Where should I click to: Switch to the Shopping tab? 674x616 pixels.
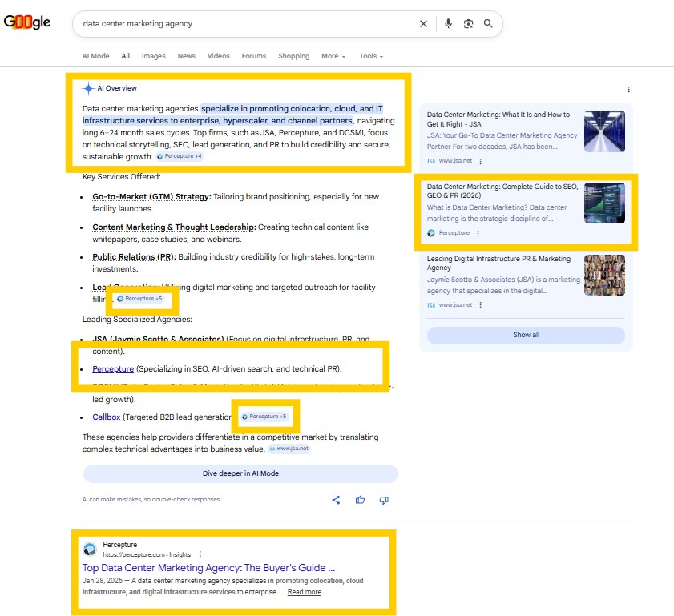[x=293, y=56]
